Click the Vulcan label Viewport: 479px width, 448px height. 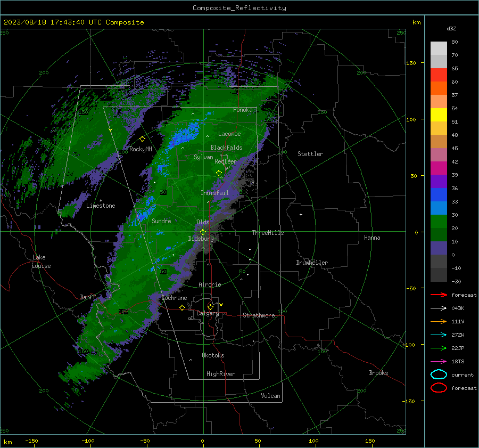pos(271,396)
